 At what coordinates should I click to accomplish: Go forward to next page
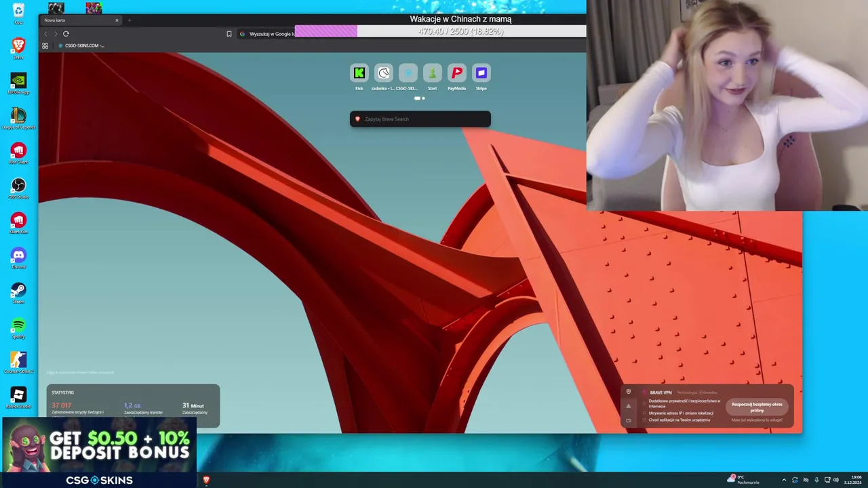[56, 34]
